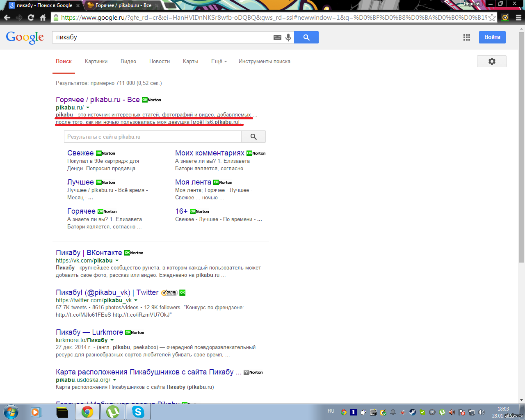Screen dimensions: 525x420
Task: Bookmark this page with star icon
Action: pyautogui.click(x=492, y=18)
